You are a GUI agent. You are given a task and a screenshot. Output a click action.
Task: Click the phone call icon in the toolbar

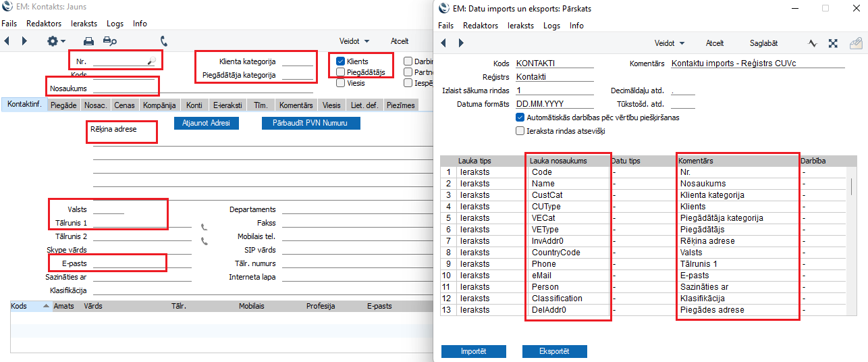[163, 41]
